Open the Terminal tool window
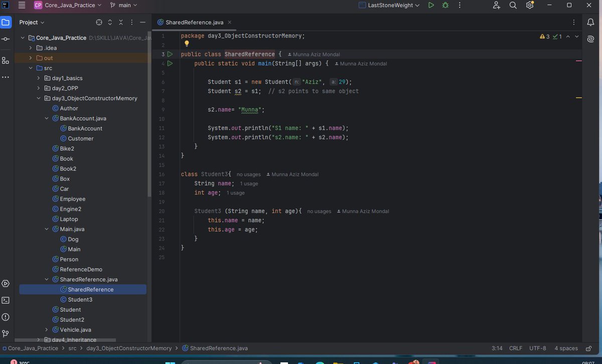The image size is (602, 364). click(x=6, y=300)
